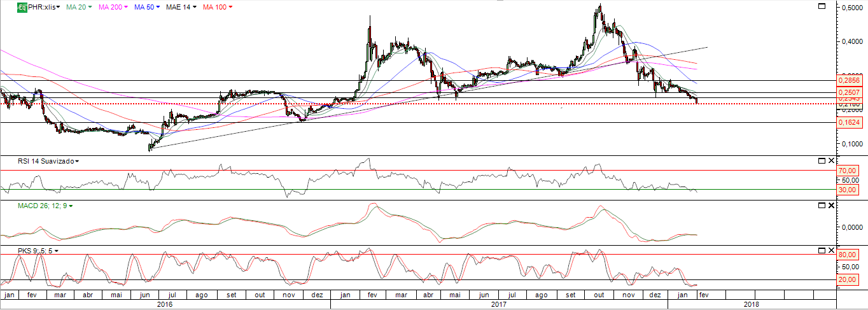Maximize the PKS indicator panel
Viewport: 868px width, 310px height.
[822, 251]
